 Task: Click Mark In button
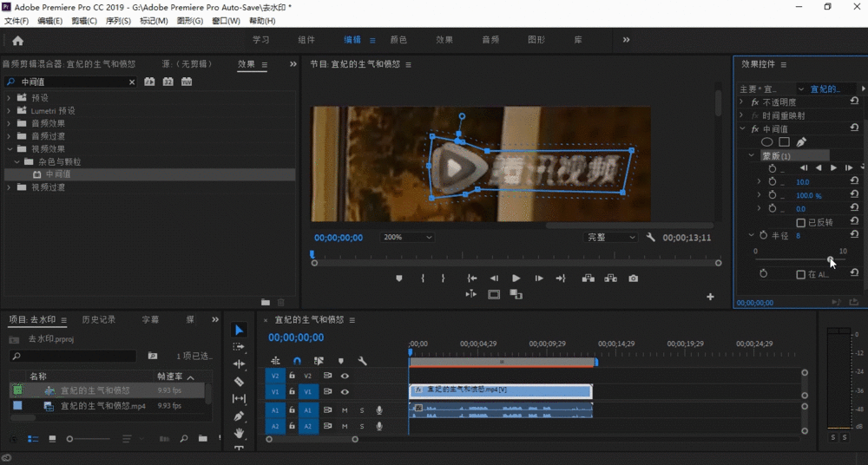coord(423,278)
